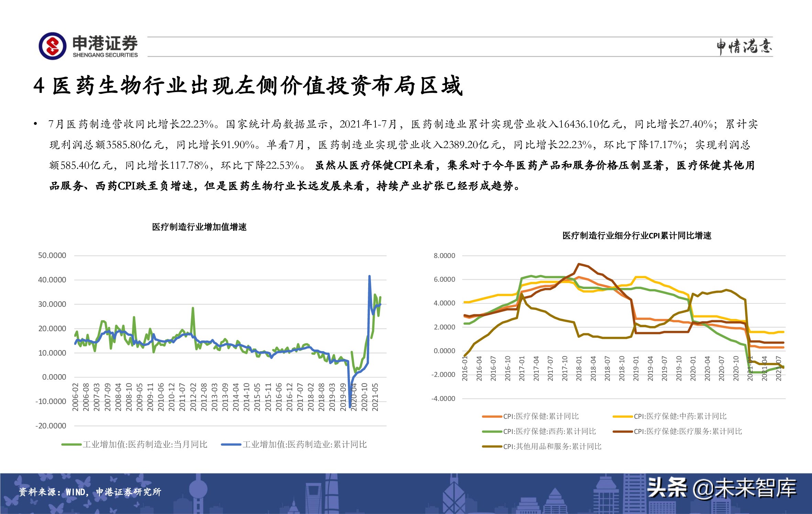
Task: Click the -20.0000 y-axis label on left chart
Action: point(51,426)
